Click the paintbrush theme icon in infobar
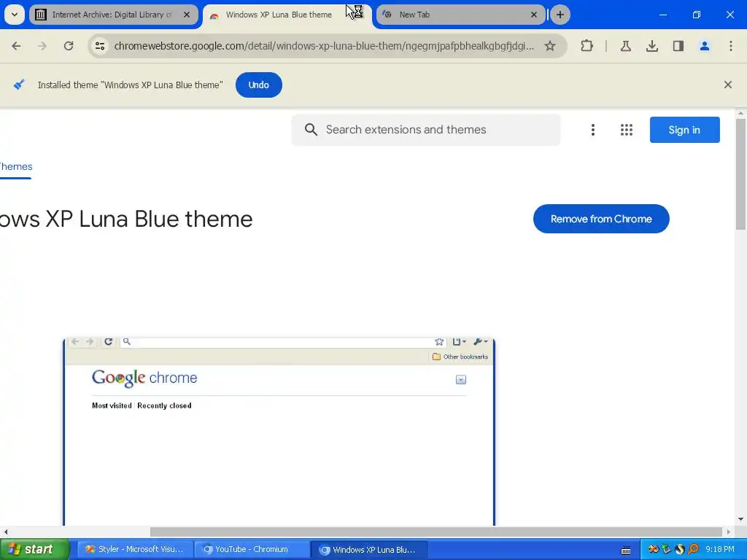Image resolution: width=747 pixels, height=560 pixels. pyautogui.click(x=19, y=85)
